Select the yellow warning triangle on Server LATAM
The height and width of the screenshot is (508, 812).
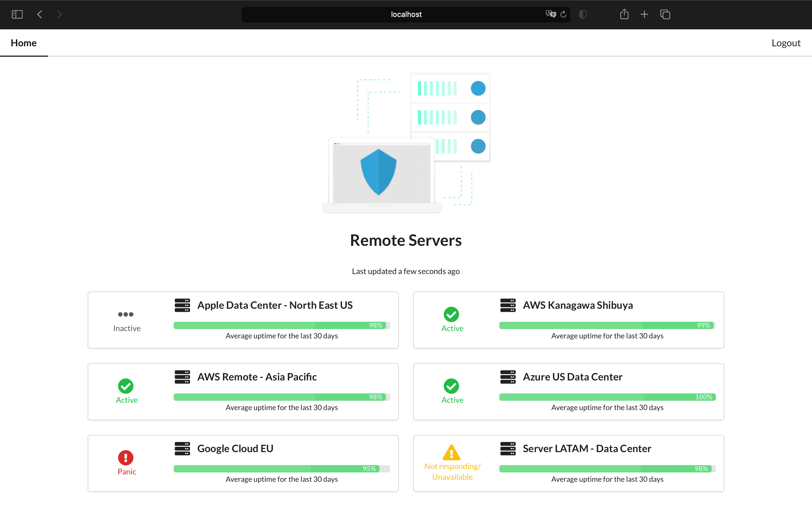tap(451, 452)
